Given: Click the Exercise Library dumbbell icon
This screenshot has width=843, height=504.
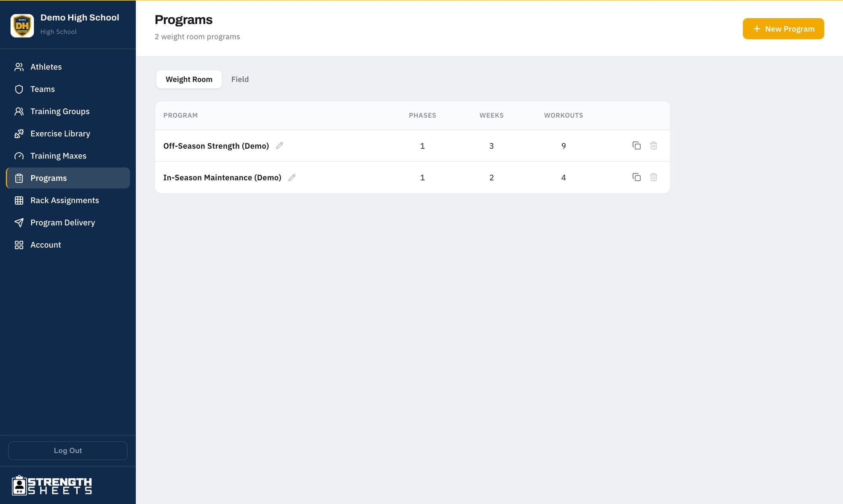Looking at the screenshot, I should tap(19, 134).
